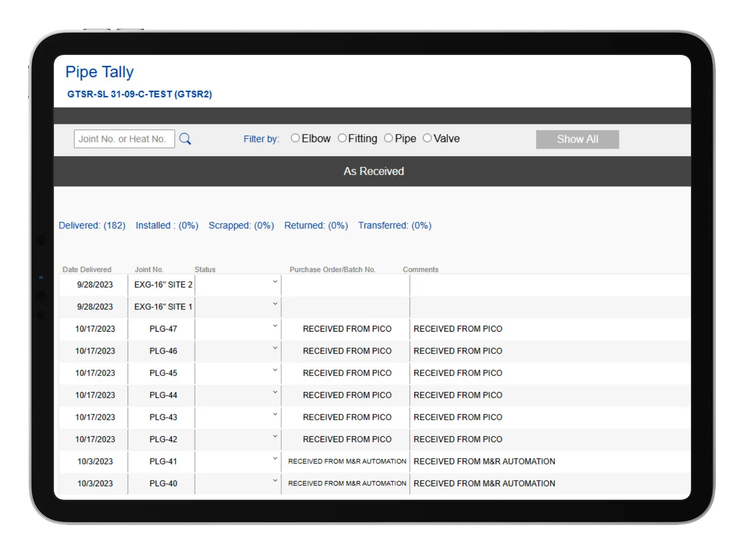Click the Pipe Tally title

click(x=99, y=71)
